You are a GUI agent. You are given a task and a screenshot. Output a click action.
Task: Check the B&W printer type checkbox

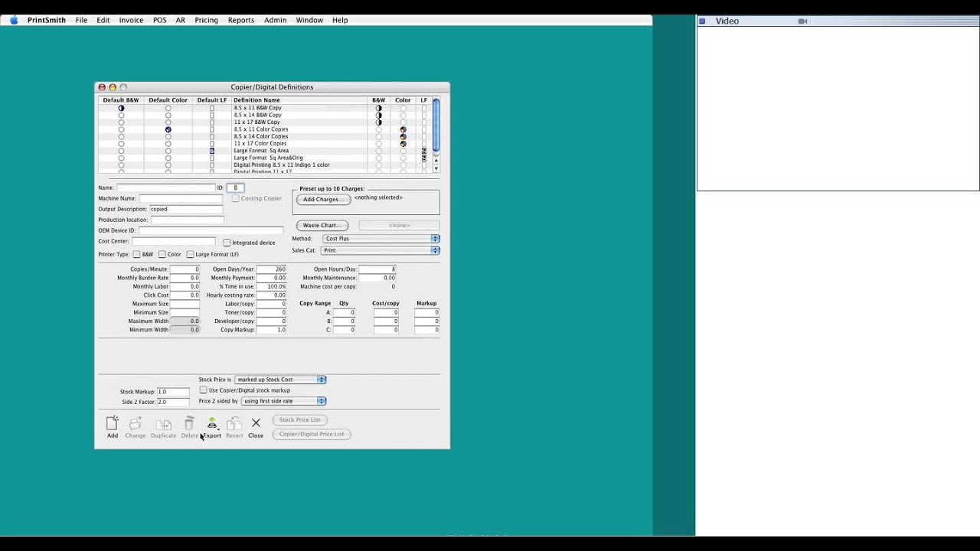tap(136, 254)
